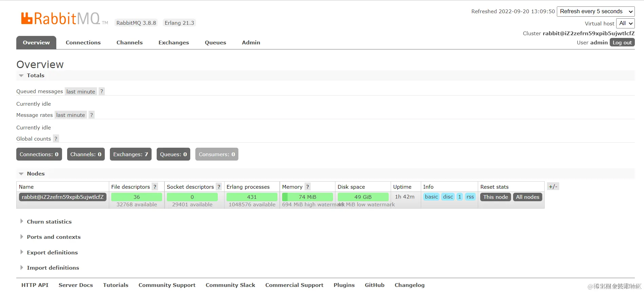This screenshot has width=644, height=292.
Task: Click the Queues: 0 count button
Action: pos(173,154)
